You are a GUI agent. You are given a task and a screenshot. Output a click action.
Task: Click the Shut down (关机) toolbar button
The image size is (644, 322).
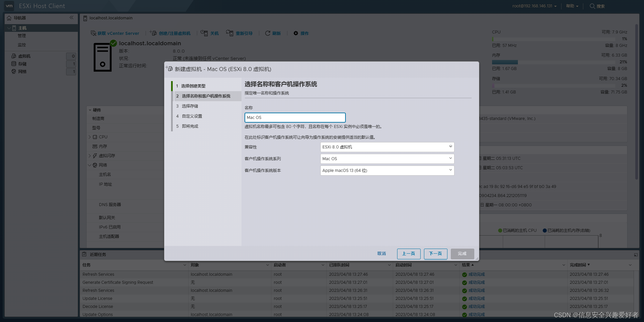[x=210, y=33]
